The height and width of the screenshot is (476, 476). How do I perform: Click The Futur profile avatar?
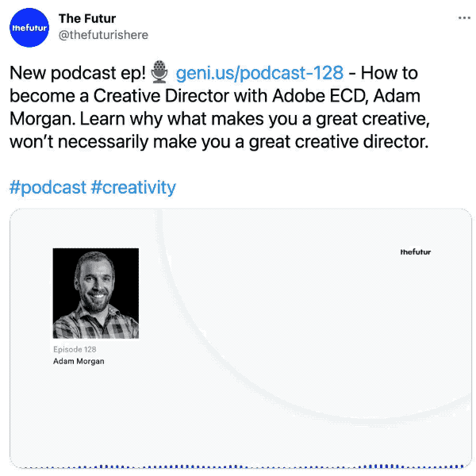point(29,28)
